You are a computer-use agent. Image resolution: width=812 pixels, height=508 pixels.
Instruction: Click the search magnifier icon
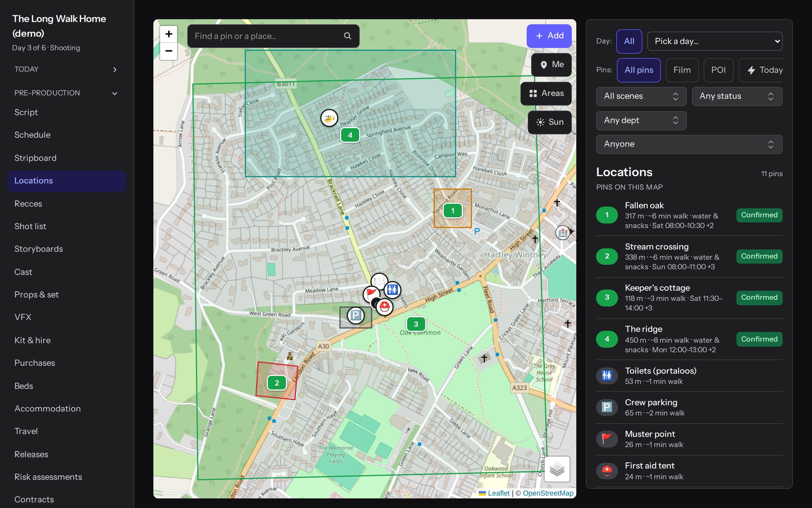point(348,36)
